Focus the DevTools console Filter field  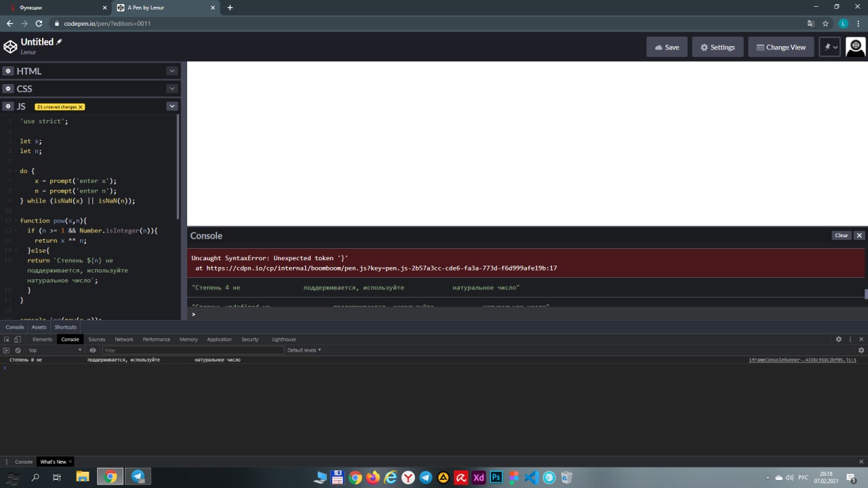point(193,350)
